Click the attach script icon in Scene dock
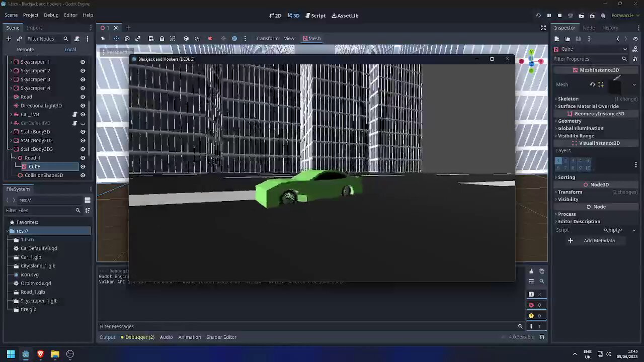Viewport: 644px width, 362px height. (76, 39)
